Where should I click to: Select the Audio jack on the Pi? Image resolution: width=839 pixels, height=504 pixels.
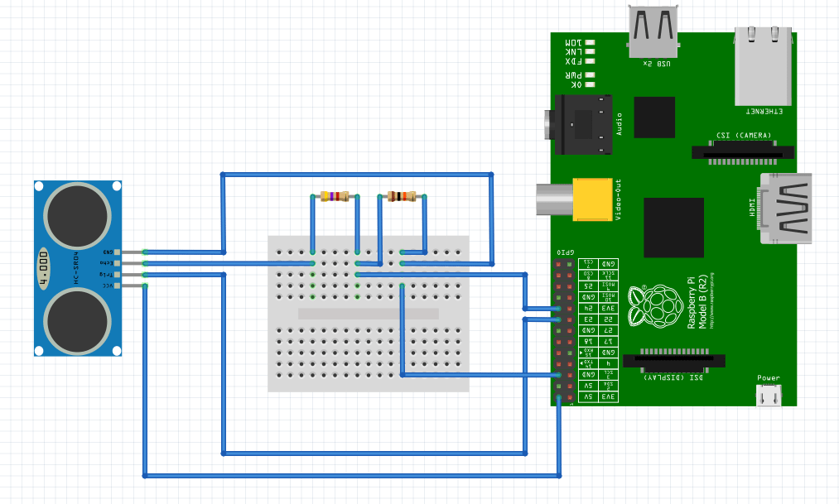pyautogui.click(x=584, y=124)
